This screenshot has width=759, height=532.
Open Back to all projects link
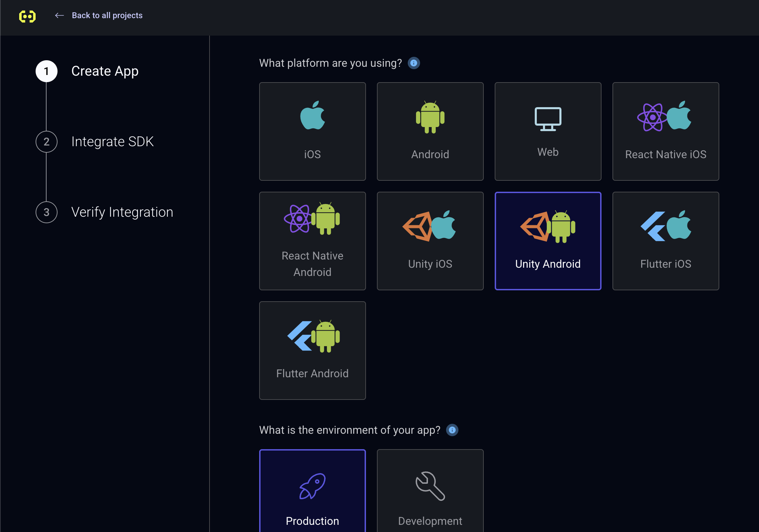107,15
